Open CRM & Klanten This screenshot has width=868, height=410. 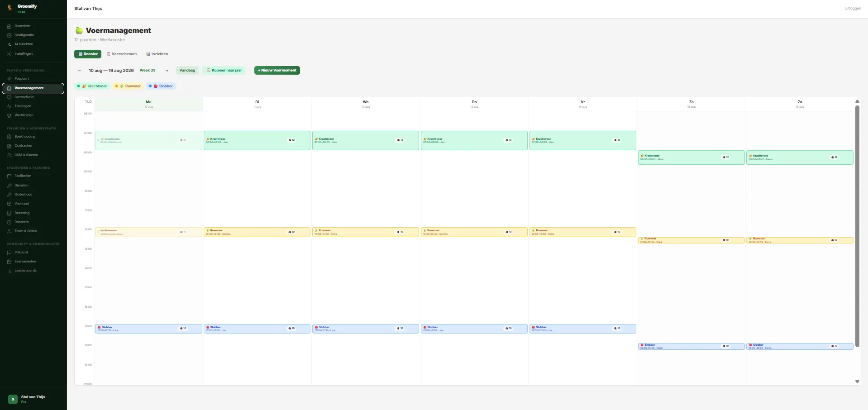click(x=33, y=155)
